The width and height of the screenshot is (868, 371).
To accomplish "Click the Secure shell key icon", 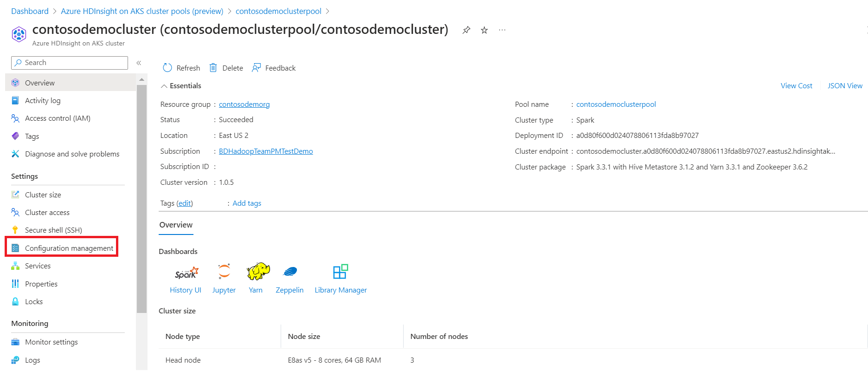I will pos(15,230).
